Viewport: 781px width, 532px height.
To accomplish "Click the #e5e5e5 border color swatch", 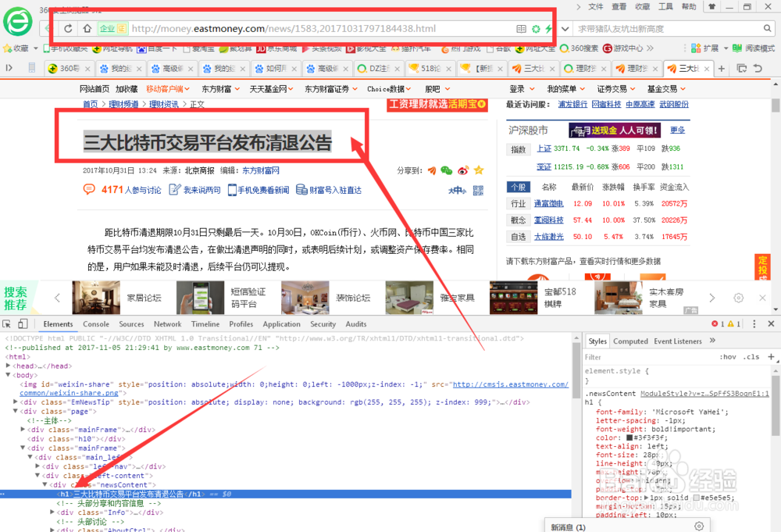I will 697,498.
